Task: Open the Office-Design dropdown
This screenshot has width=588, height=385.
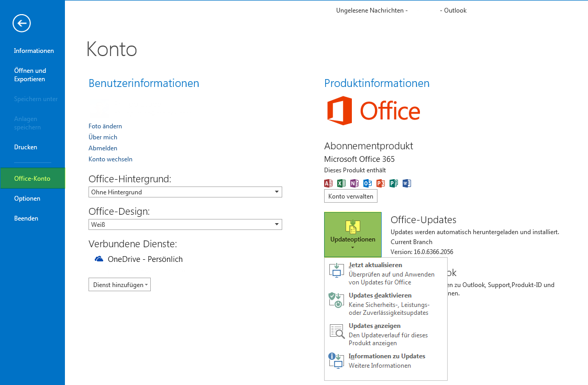Action: click(x=185, y=224)
